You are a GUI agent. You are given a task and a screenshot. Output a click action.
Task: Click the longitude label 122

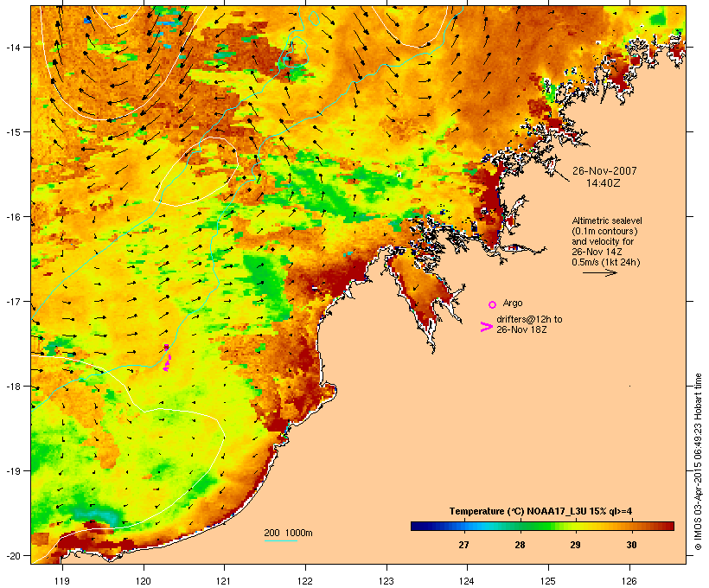pos(305,581)
